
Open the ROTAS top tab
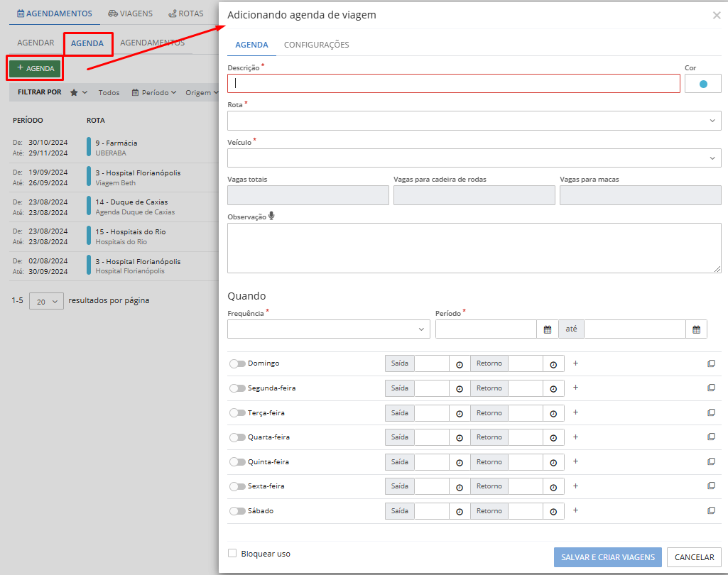point(185,13)
